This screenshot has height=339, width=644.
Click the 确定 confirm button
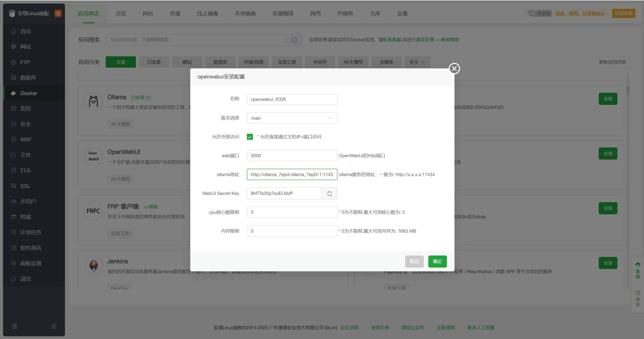tap(437, 262)
